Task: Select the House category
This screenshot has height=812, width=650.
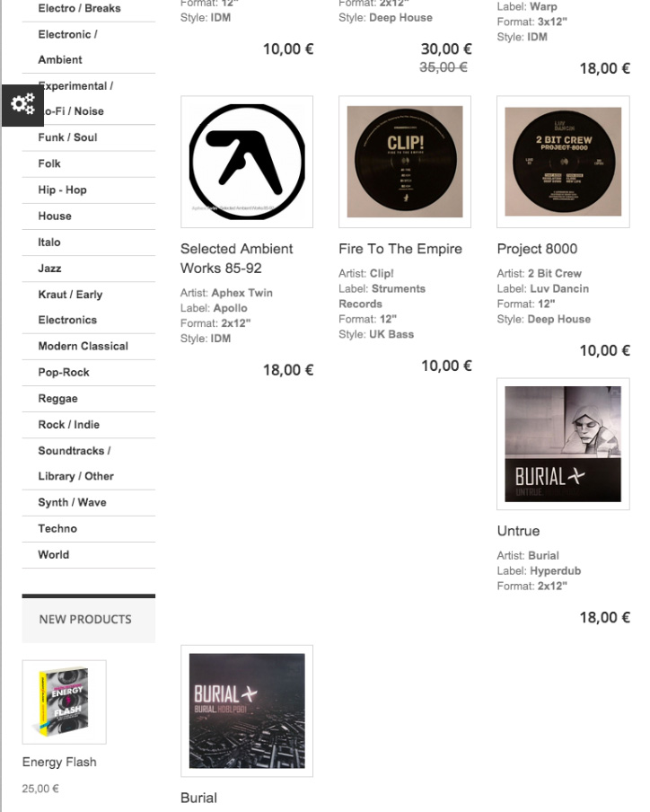Action: (89, 216)
